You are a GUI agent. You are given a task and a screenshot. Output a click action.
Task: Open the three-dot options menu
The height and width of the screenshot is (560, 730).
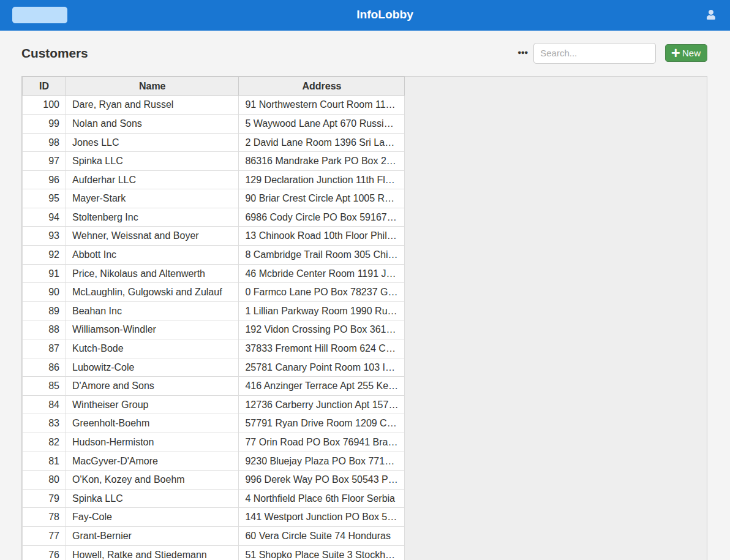[x=522, y=53]
